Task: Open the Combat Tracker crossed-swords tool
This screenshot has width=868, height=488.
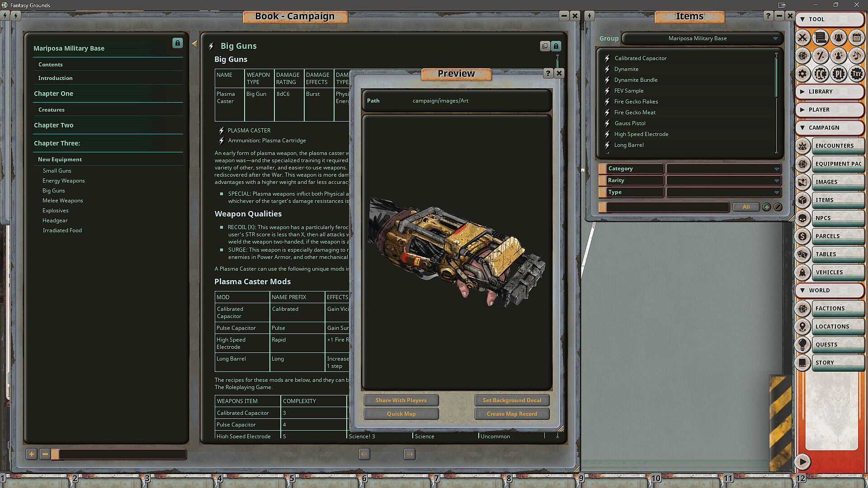Action: point(802,38)
